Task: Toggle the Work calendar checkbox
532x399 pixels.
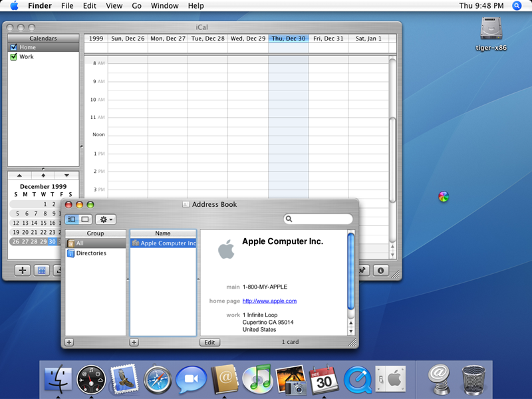Action: coord(13,57)
